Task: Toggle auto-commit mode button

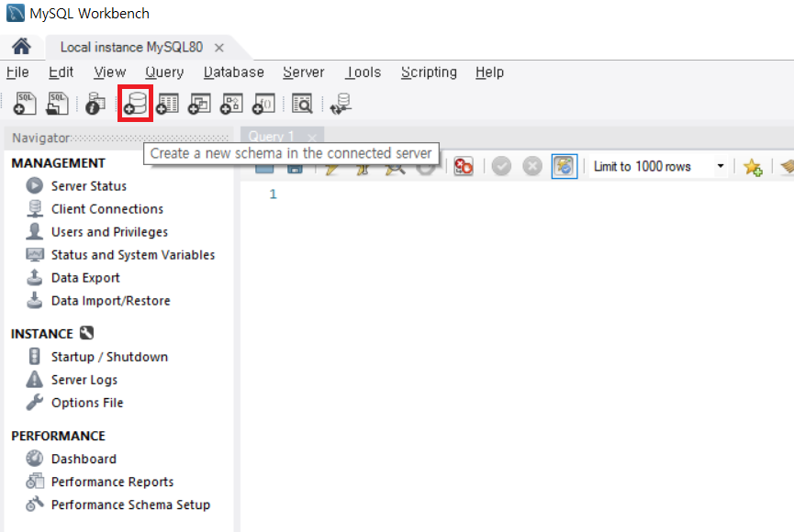Action: 565,166
